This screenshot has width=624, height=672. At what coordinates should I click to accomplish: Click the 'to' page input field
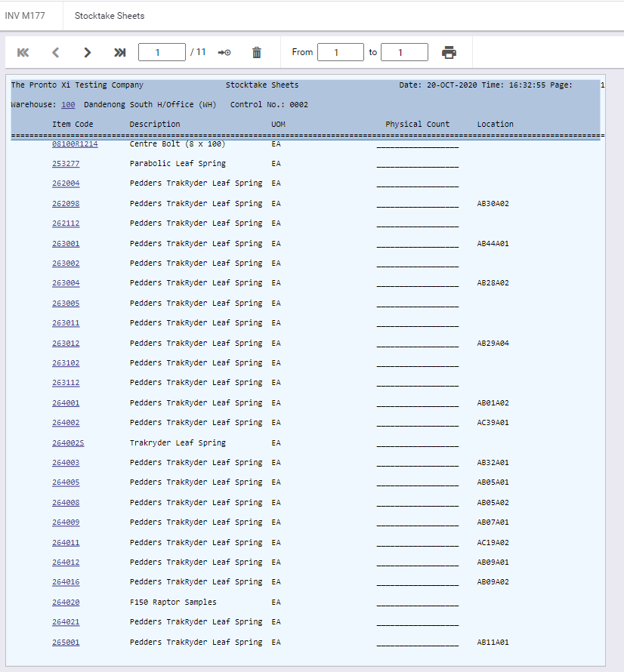tap(404, 52)
